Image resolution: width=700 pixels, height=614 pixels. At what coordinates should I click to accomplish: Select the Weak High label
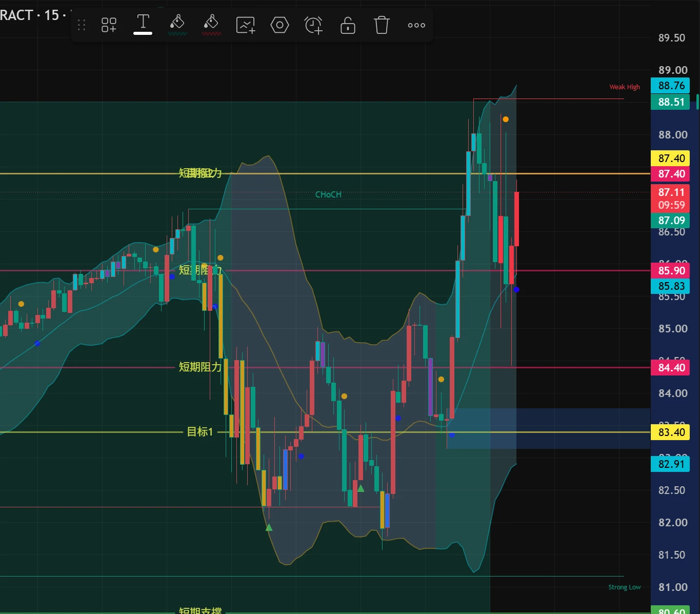click(x=625, y=87)
